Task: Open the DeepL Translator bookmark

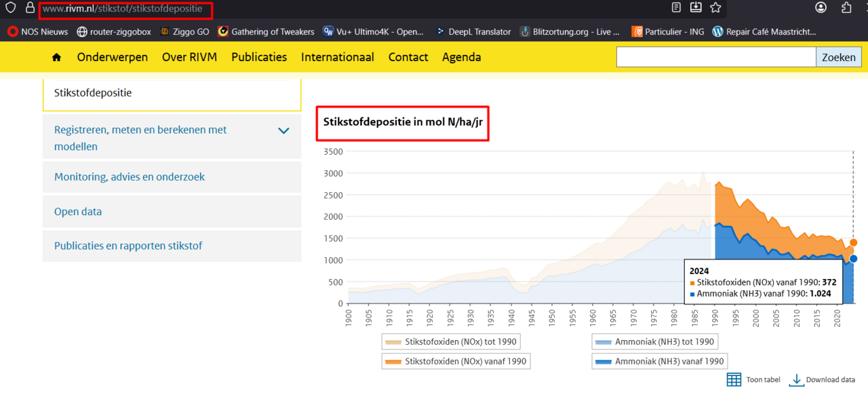Action: [x=473, y=31]
